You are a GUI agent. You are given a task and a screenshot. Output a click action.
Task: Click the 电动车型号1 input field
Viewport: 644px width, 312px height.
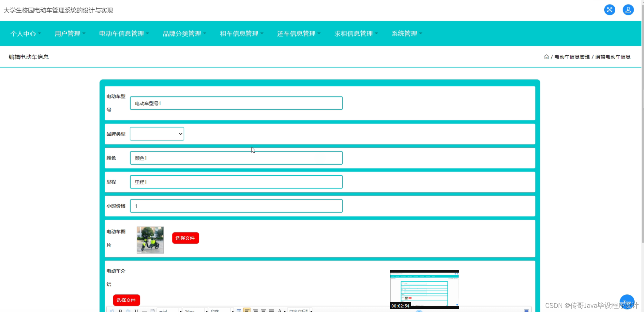point(236,103)
